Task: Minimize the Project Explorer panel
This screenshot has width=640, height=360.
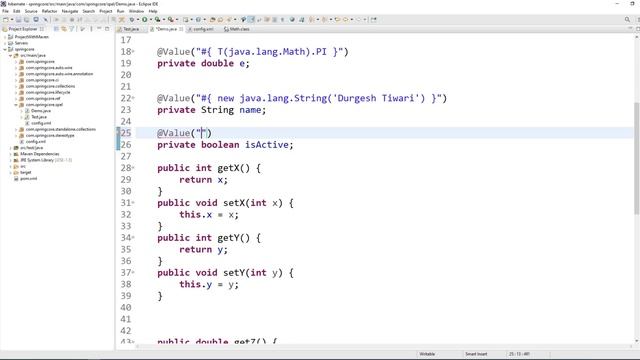Action: click(99, 29)
